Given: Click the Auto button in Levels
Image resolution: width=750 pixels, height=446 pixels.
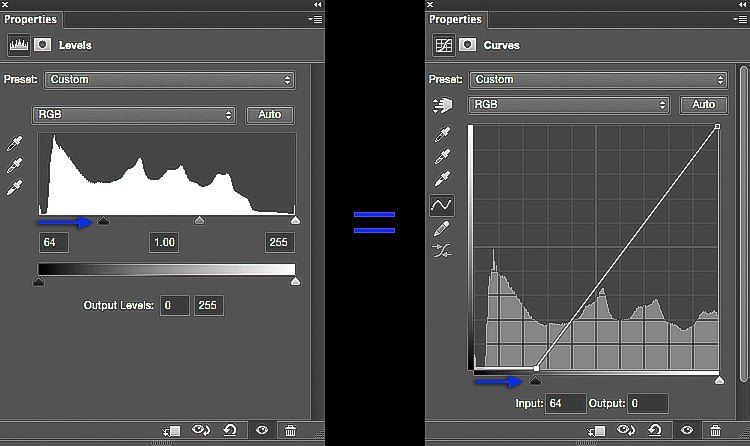Looking at the screenshot, I should pos(270,115).
